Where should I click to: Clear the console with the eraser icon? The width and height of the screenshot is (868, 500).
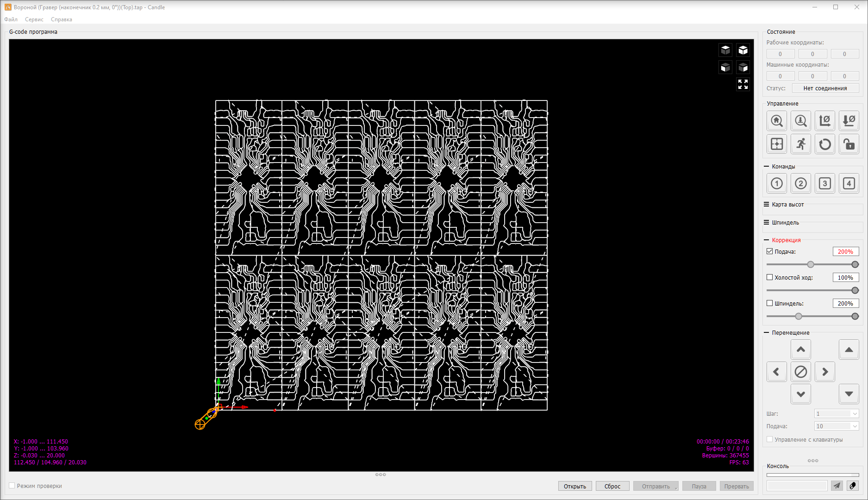[x=853, y=486]
